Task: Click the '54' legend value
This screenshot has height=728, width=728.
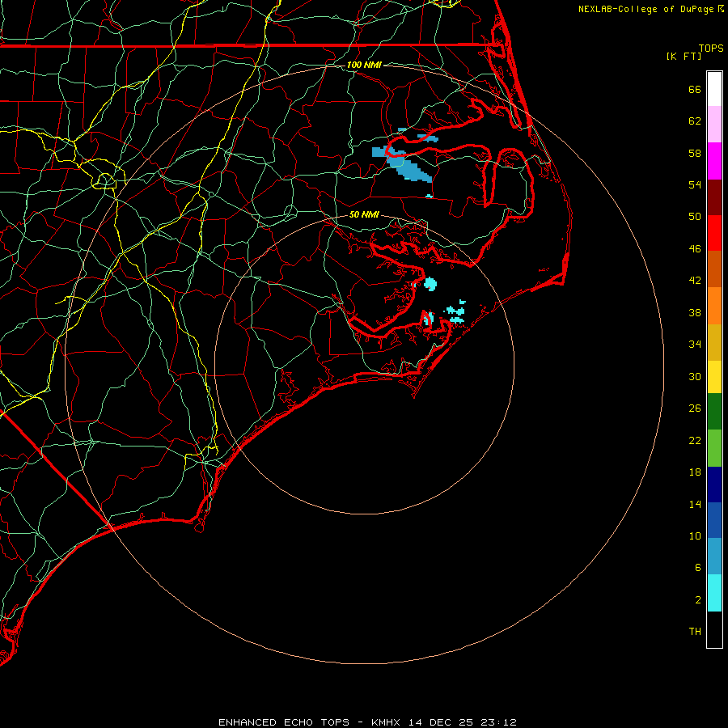Action: point(695,184)
